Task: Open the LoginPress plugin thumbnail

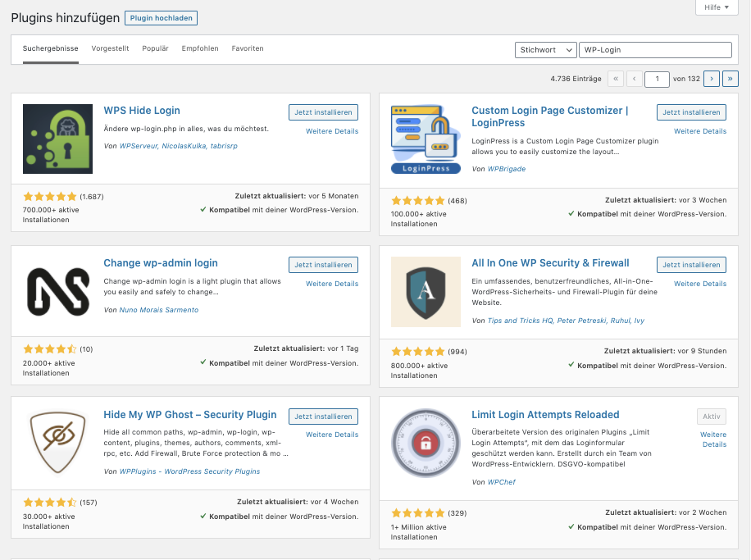Action: tap(426, 139)
